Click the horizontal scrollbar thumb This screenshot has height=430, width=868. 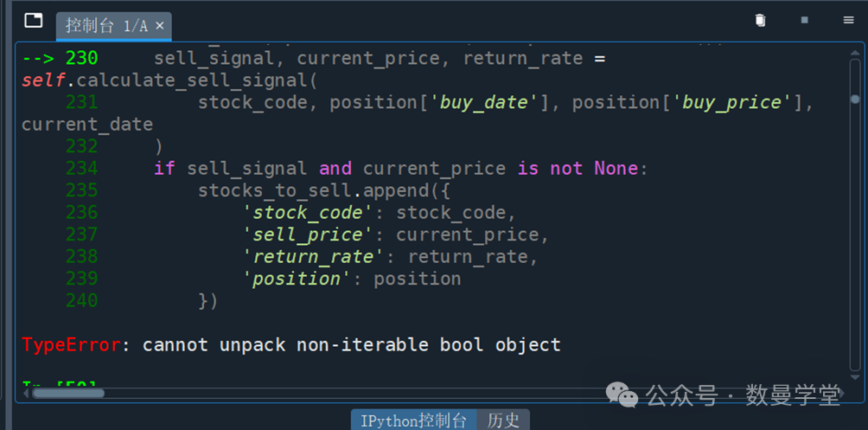coord(68,393)
